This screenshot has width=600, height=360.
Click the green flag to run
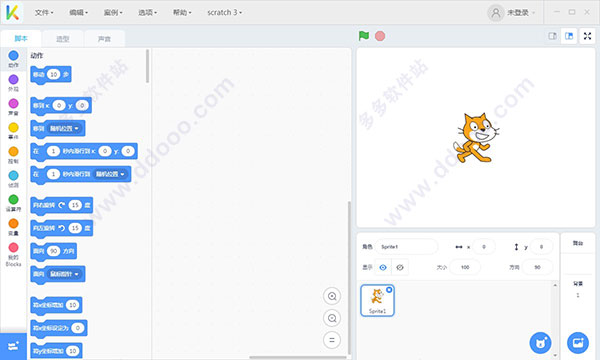[x=364, y=36]
